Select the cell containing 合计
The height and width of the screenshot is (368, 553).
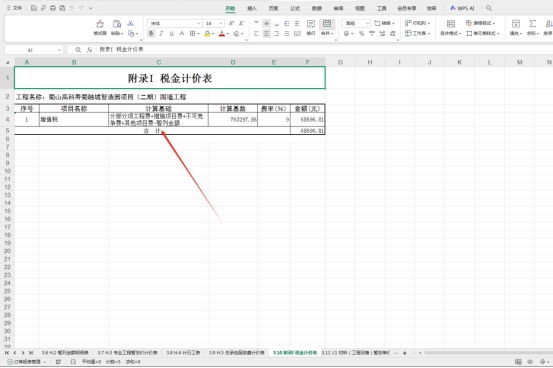(x=152, y=131)
